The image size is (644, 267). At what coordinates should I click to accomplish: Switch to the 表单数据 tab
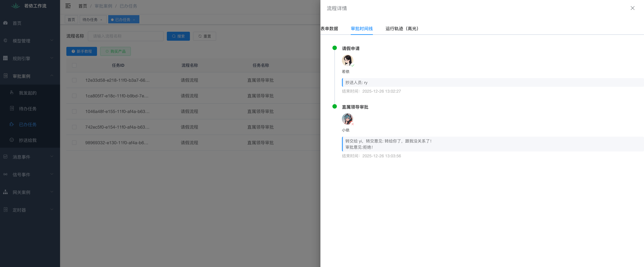click(329, 28)
